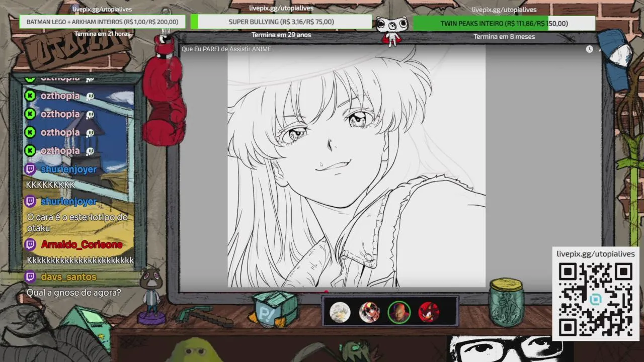The image size is (644, 362).
Task: Click the 'Termina em 29 anos' text
Action: point(281,35)
